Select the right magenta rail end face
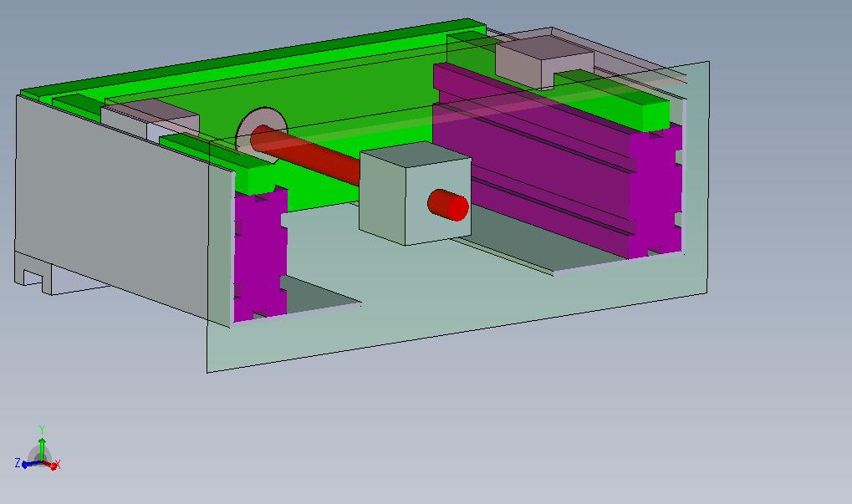The width and height of the screenshot is (852, 504). [656, 188]
